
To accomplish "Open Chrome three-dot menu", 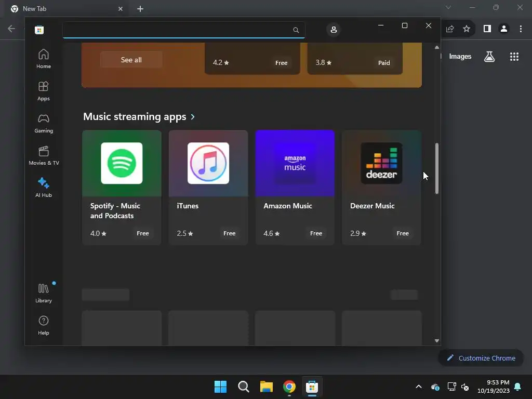I will click(521, 29).
